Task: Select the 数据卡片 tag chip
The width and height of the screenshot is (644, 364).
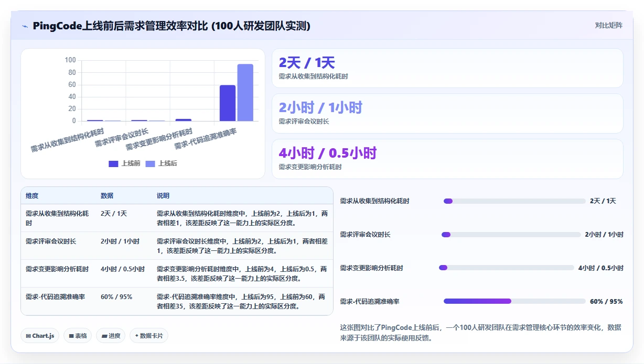Action: pos(149,336)
